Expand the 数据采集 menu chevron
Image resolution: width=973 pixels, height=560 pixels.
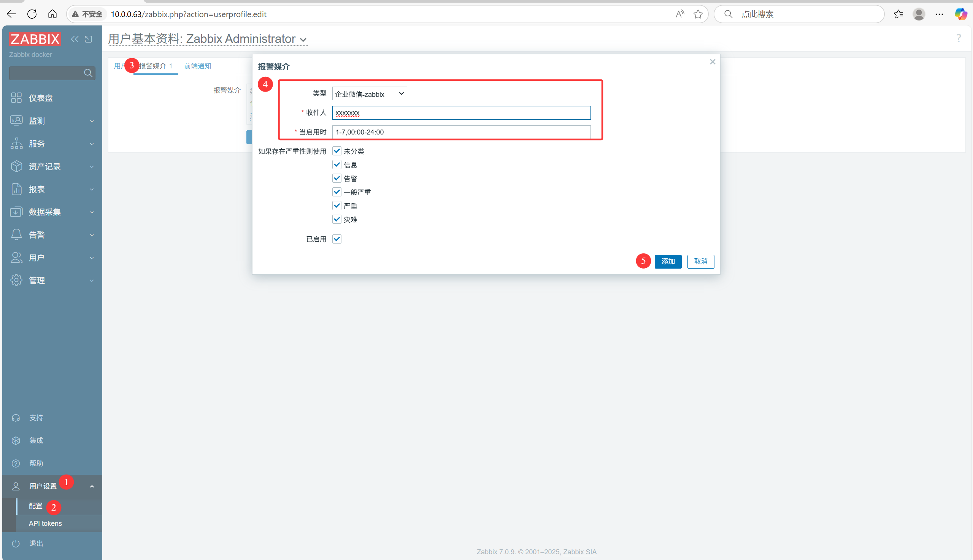coord(92,212)
